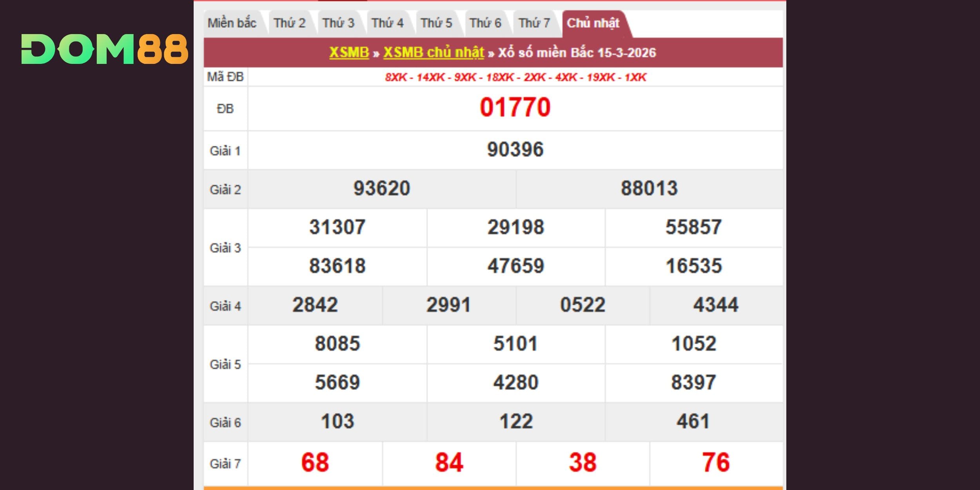Select the Thứ 3 tab
Viewport: 980px width, 490px height.
pos(338,23)
